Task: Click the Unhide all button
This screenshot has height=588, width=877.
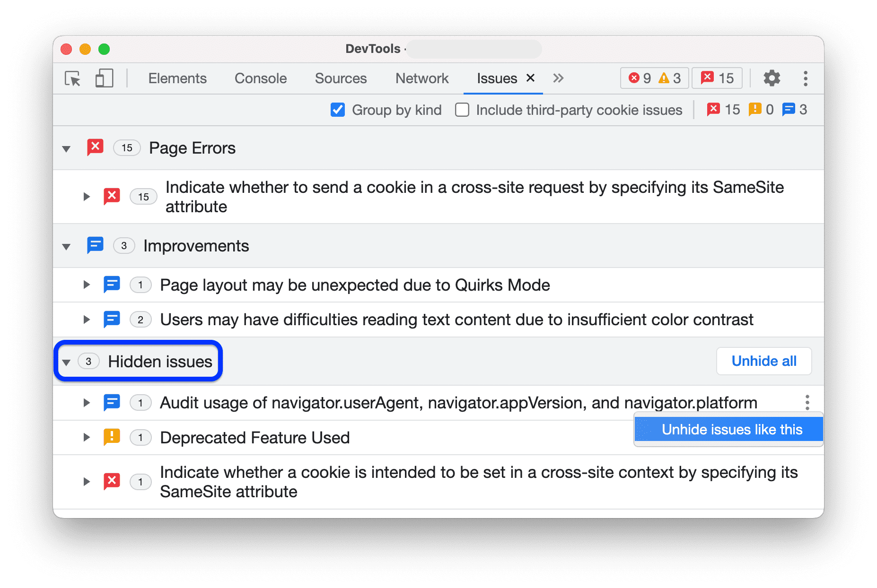Action: coord(763,361)
